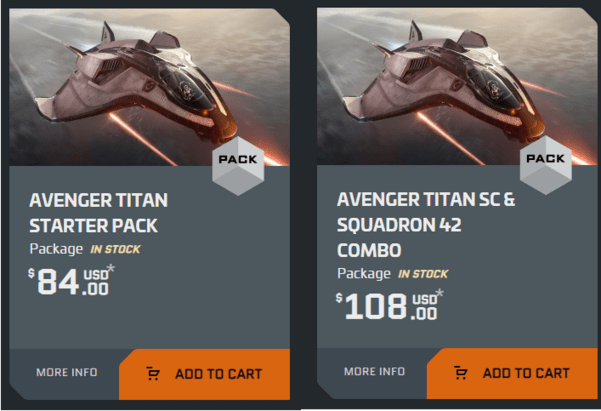Viewport: 601px width, 411px height.
Task: Click the Package label under Starter Pack title
Action: tap(56, 247)
